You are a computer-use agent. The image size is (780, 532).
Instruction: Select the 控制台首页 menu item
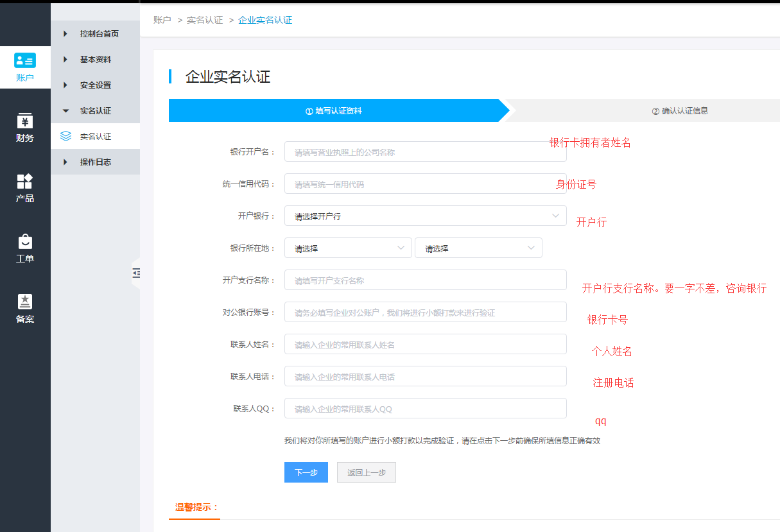[95, 33]
